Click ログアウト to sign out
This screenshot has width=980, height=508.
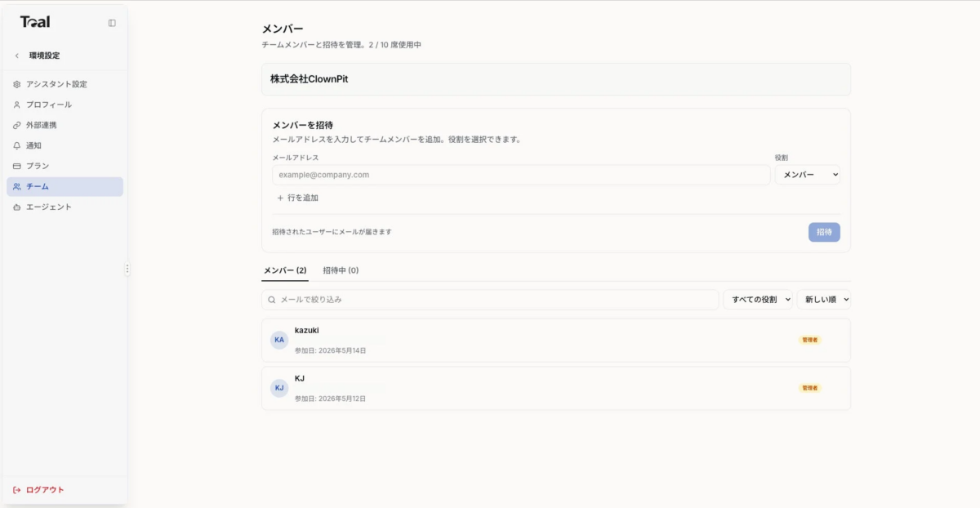[x=38, y=490]
